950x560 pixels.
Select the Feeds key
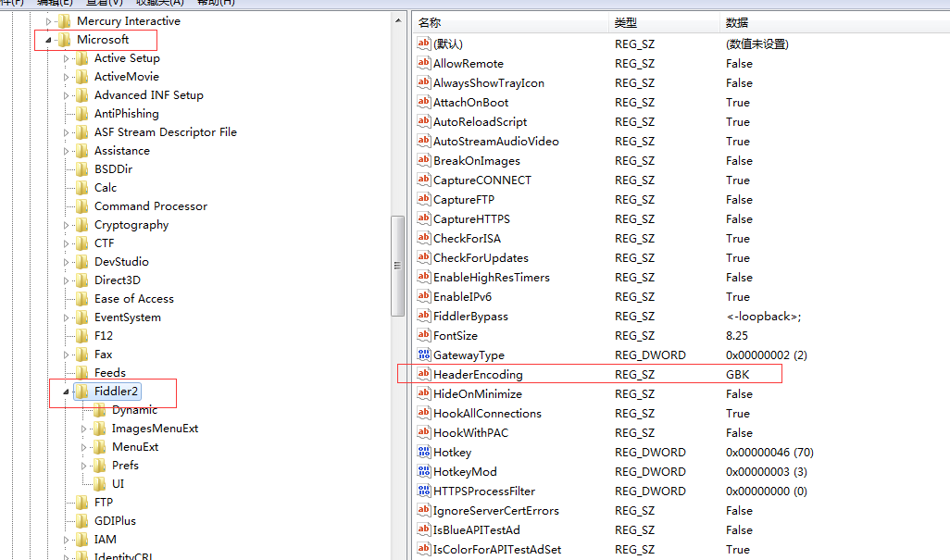[110, 372]
